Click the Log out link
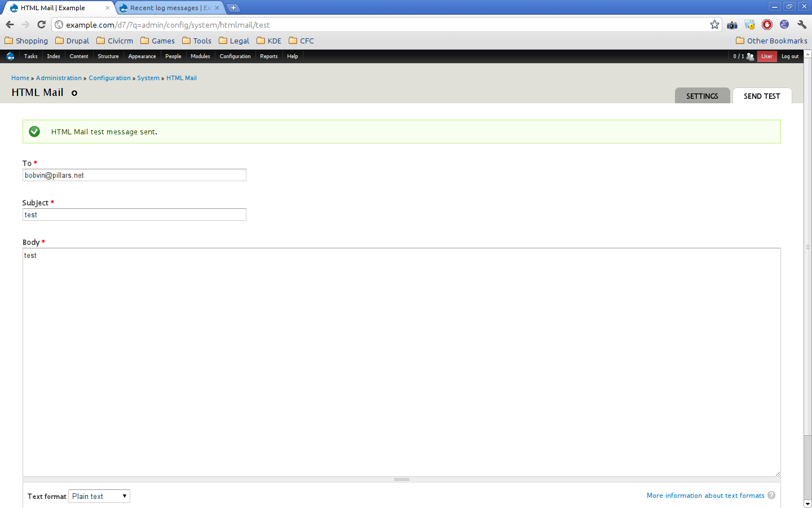The height and width of the screenshot is (508, 812). (790, 56)
